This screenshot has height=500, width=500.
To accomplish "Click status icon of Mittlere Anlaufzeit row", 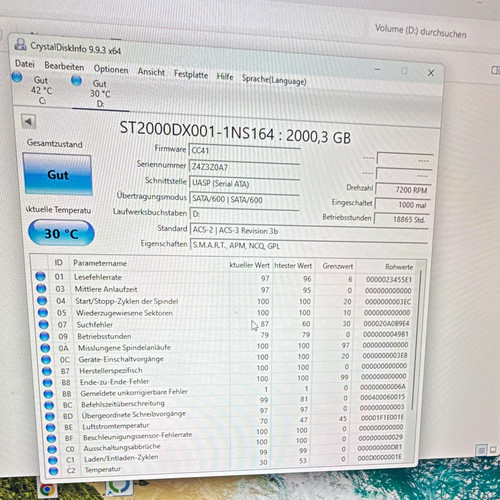I will [41, 288].
